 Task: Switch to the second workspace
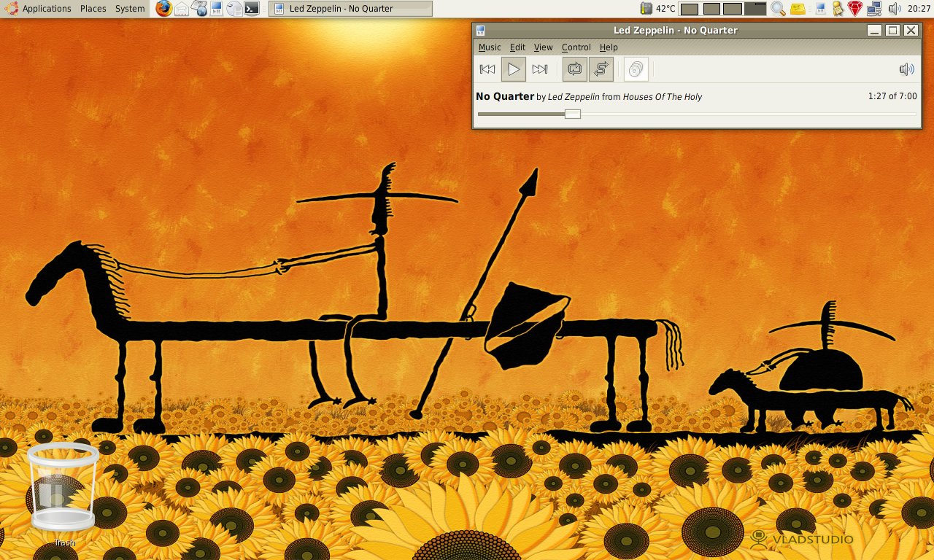coord(711,9)
